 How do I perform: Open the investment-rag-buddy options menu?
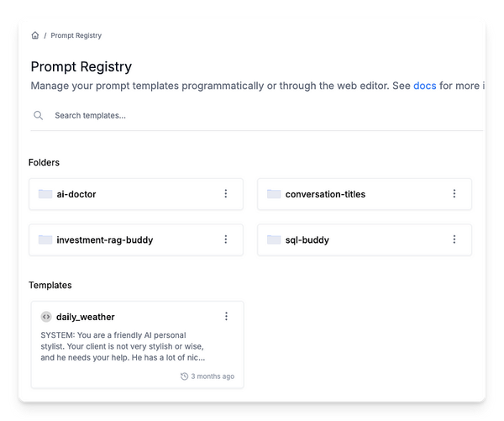click(226, 239)
